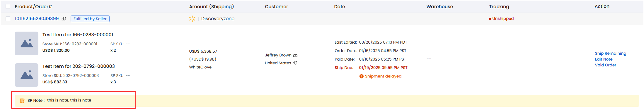Click the Date column header
This screenshot has height=110, width=644.
pos(340,6)
